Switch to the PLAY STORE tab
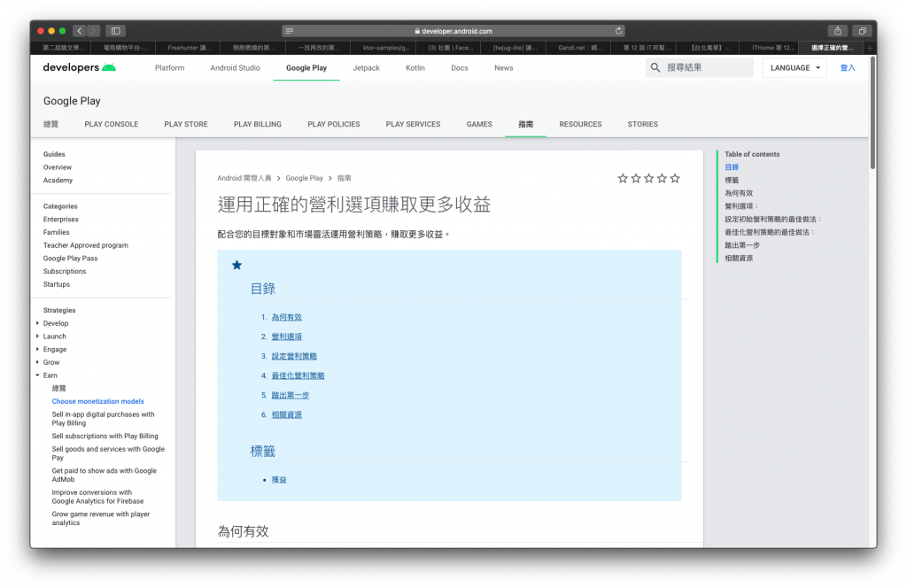 tap(186, 124)
